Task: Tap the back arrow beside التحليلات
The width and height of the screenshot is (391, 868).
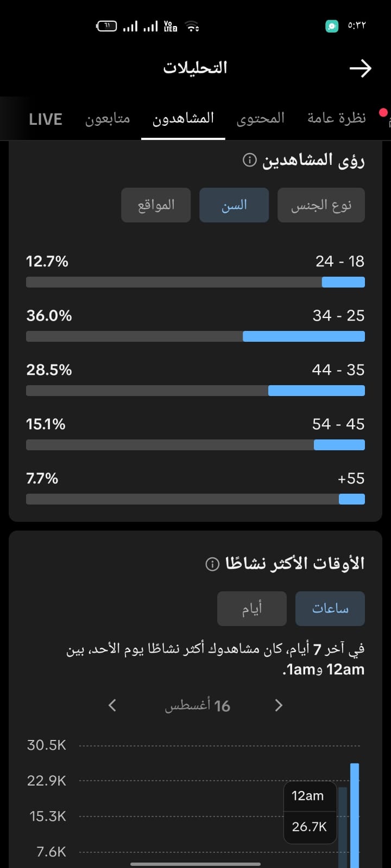Action: pyautogui.click(x=360, y=68)
